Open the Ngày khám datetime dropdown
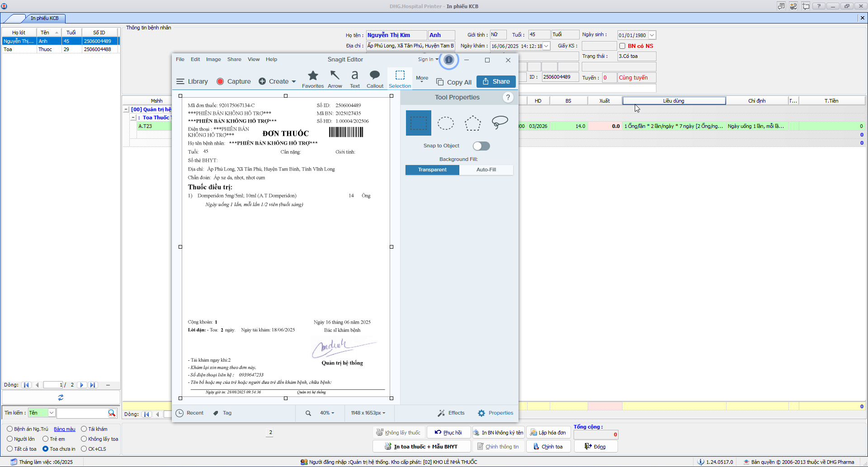 546,46
